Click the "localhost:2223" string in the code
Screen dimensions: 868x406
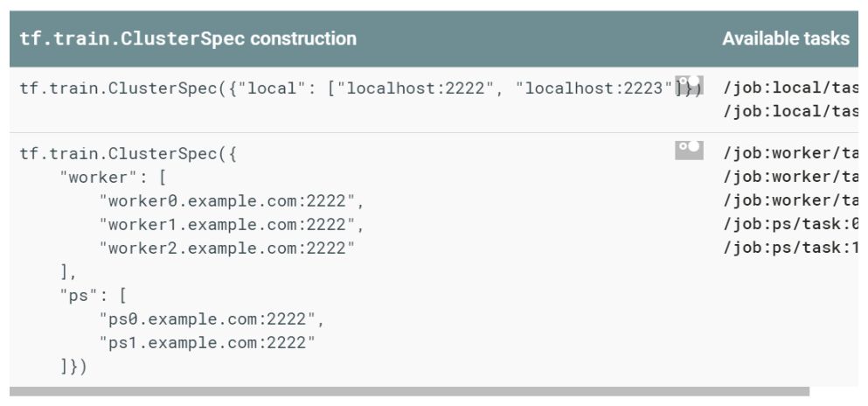[x=594, y=88]
